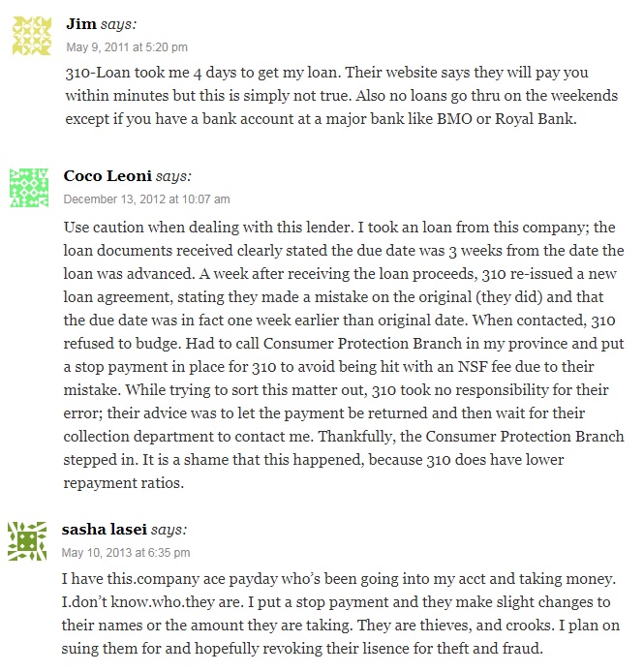Open the May 10, 2013 timestamp link
Image resolution: width=644 pixels, height=672 pixels.
(126, 553)
